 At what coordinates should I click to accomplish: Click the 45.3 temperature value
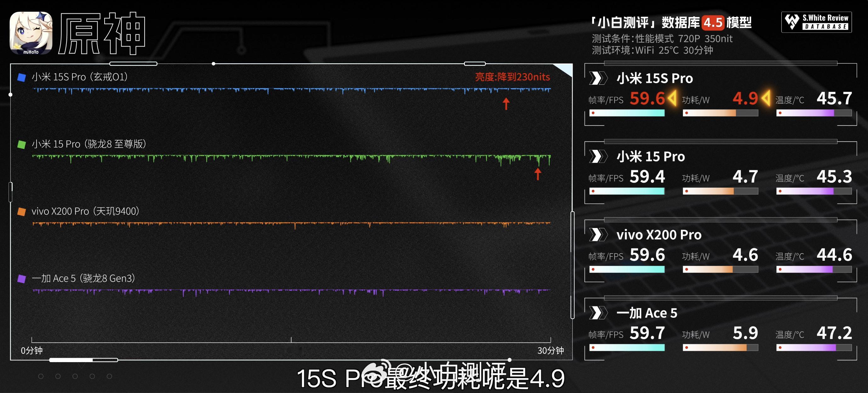pos(834,177)
